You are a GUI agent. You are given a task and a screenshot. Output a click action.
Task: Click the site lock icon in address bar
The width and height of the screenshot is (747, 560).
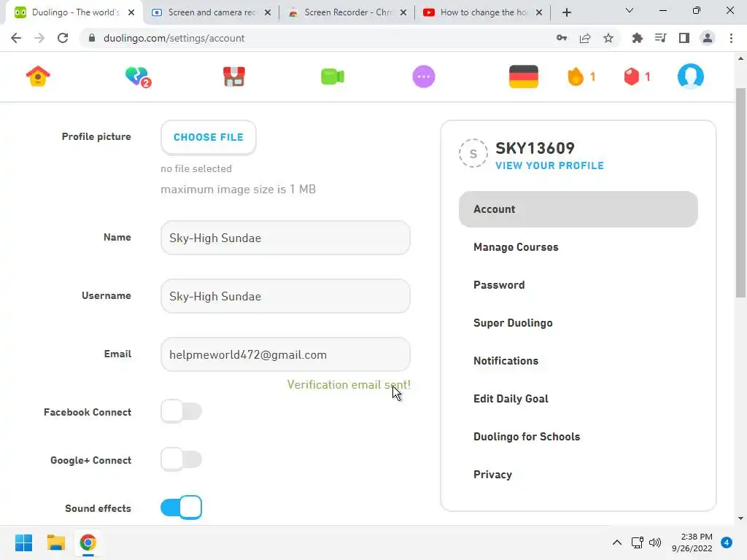click(x=92, y=38)
